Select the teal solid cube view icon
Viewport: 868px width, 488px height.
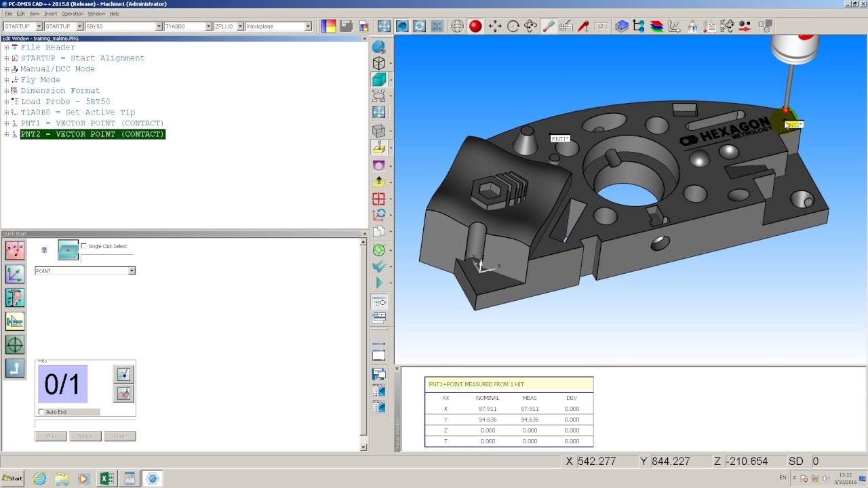tap(379, 79)
